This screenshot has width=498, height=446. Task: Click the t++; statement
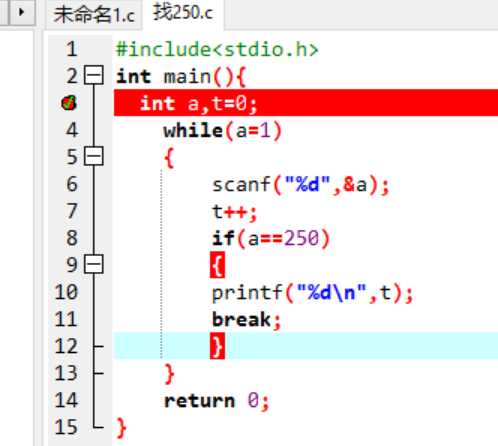click(234, 212)
